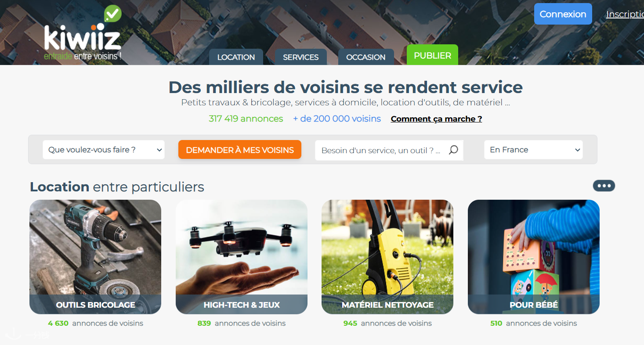Click 'Demander à mes voisins' orange button
The width and height of the screenshot is (644, 345).
tap(240, 150)
